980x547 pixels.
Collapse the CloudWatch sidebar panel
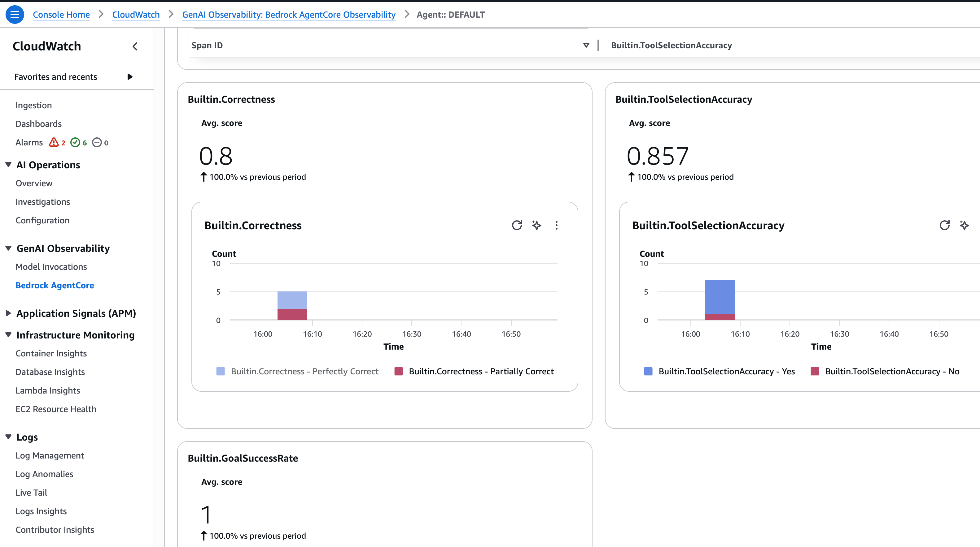click(135, 46)
